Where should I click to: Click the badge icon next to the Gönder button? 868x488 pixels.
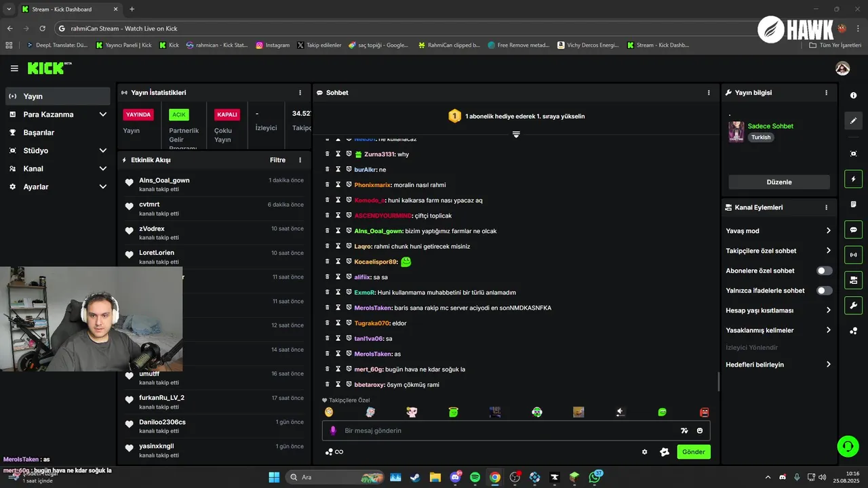tap(665, 452)
